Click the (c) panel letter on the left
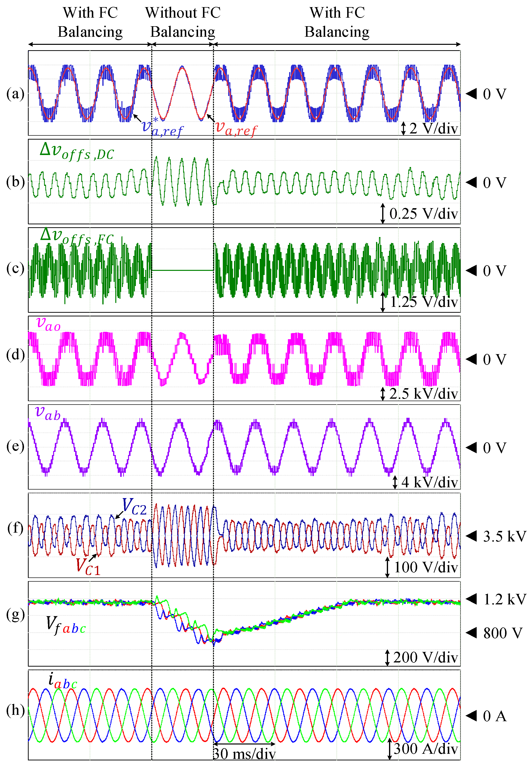532x767 pixels. pyautogui.click(x=15, y=269)
